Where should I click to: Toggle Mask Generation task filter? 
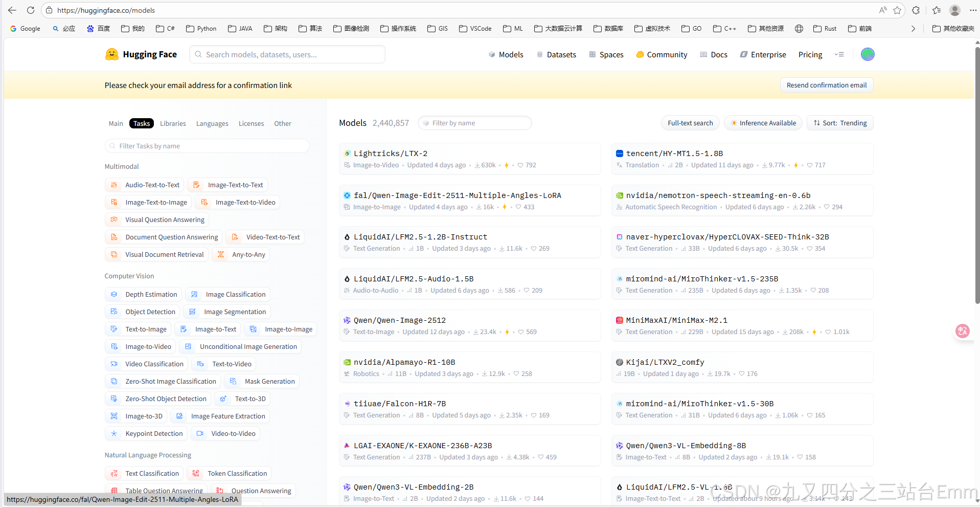pos(262,382)
